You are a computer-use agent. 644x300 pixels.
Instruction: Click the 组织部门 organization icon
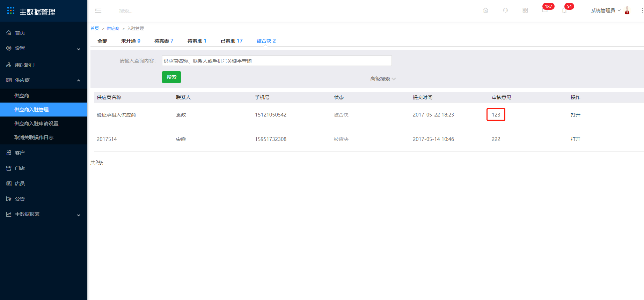(x=9, y=65)
